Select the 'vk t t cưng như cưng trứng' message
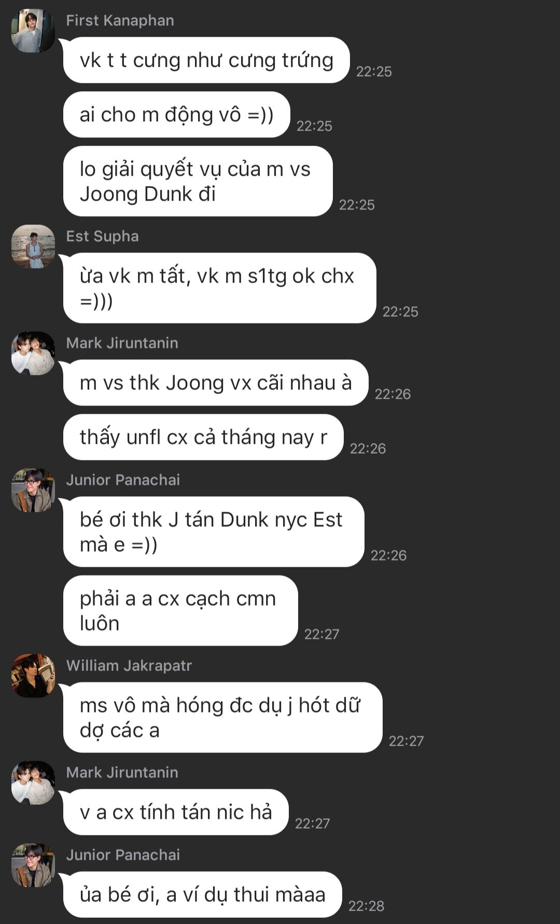Image resolution: width=560 pixels, height=924 pixels. (x=206, y=60)
